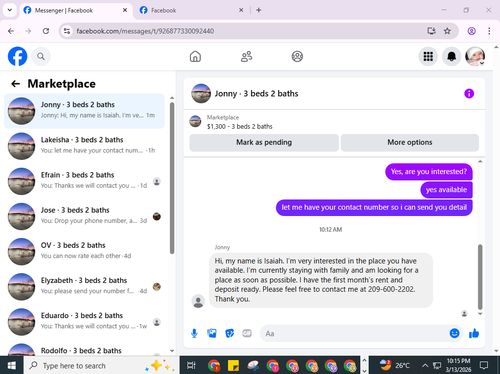
Task: Open the emoji picker smiley icon
Action: [454, 333]
